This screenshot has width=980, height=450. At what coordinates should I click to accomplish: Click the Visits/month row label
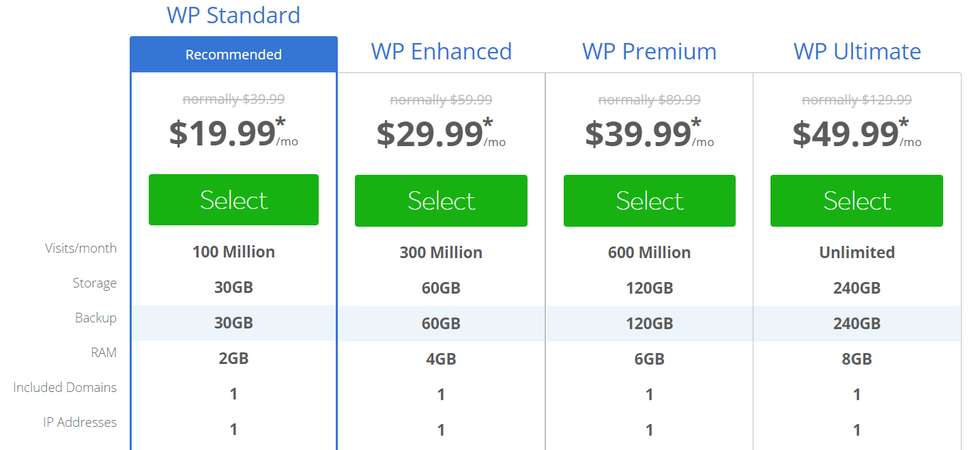pos(81,248)
